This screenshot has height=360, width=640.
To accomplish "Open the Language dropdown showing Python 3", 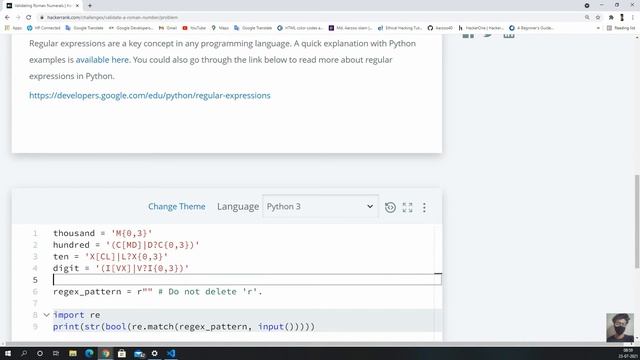I will tap(320, 206).
